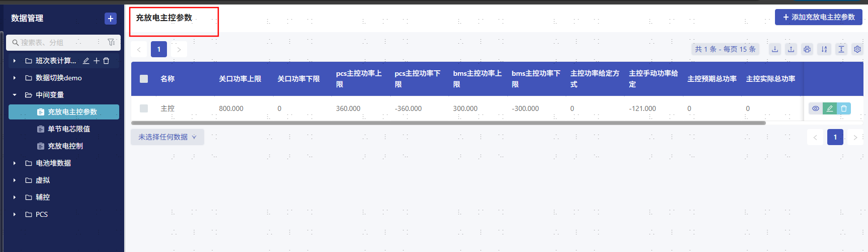Go to page 1 in bottom pagination
The image size is (868, 252).
(835, 137)
